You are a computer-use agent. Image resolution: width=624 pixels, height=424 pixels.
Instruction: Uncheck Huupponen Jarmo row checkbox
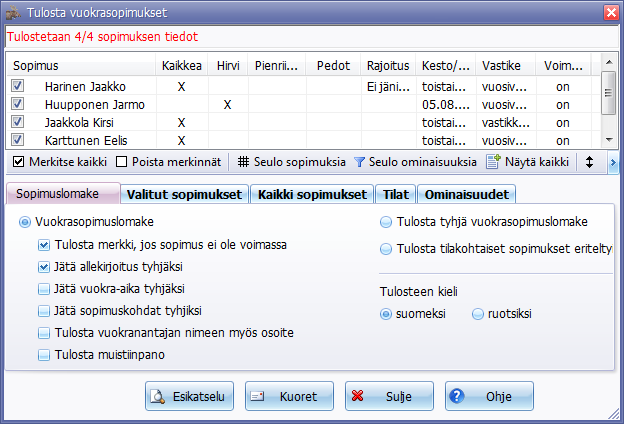click(18, 104)
